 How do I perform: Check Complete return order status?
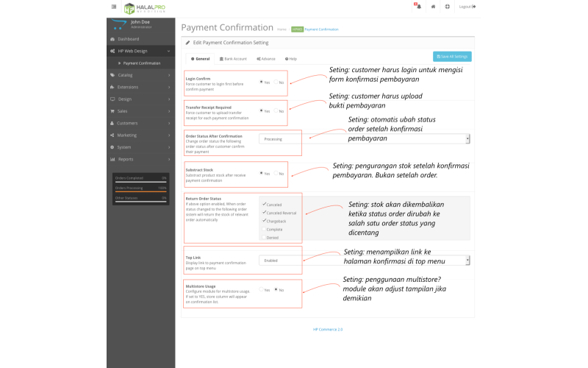(264, 229)
